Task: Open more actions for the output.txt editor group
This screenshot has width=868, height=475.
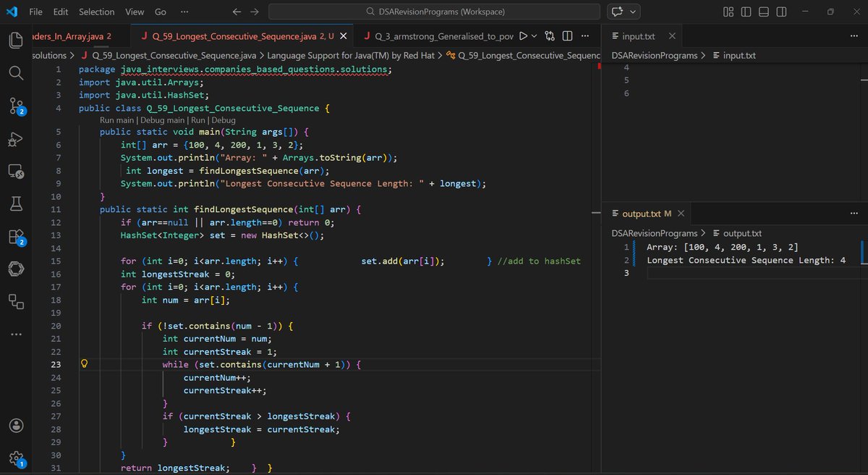Action: 854,214
